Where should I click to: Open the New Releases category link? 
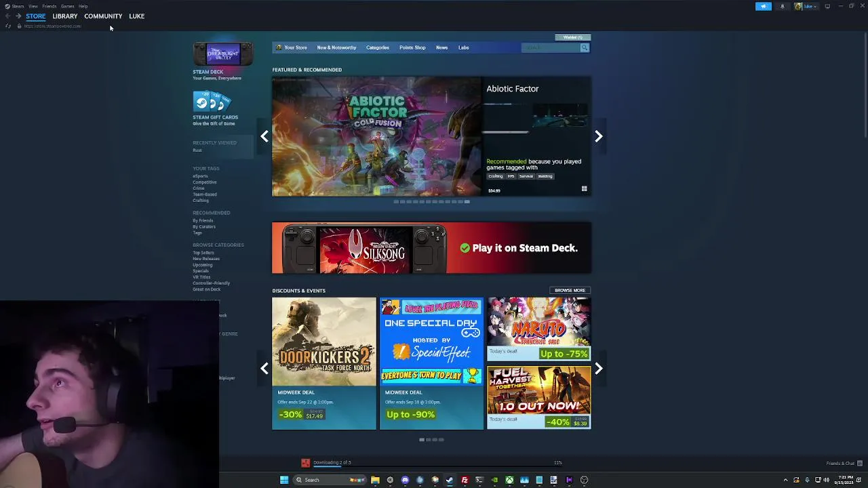(206, 259)
